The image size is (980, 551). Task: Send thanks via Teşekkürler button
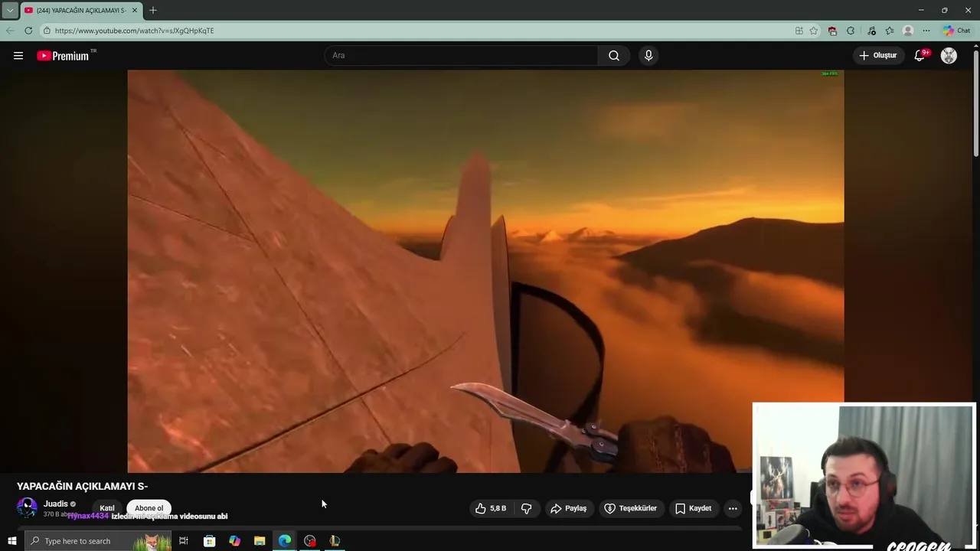(631, 508)
